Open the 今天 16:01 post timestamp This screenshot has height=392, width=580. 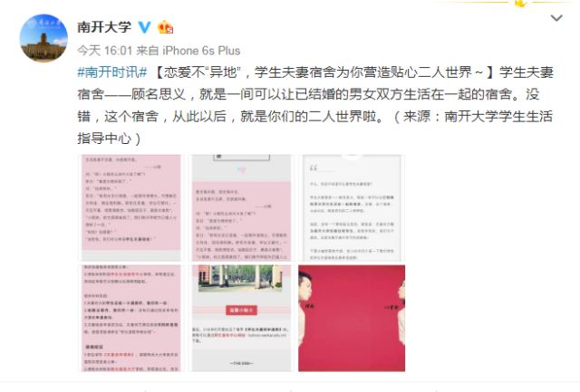105,51
